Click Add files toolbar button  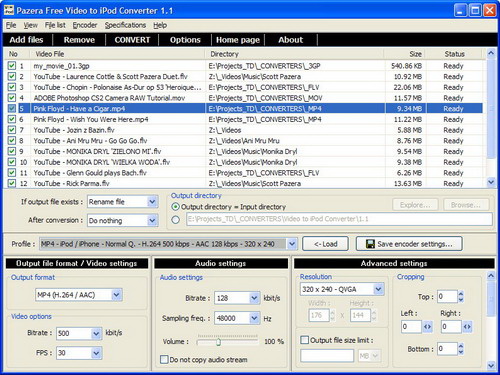[26, 40]
